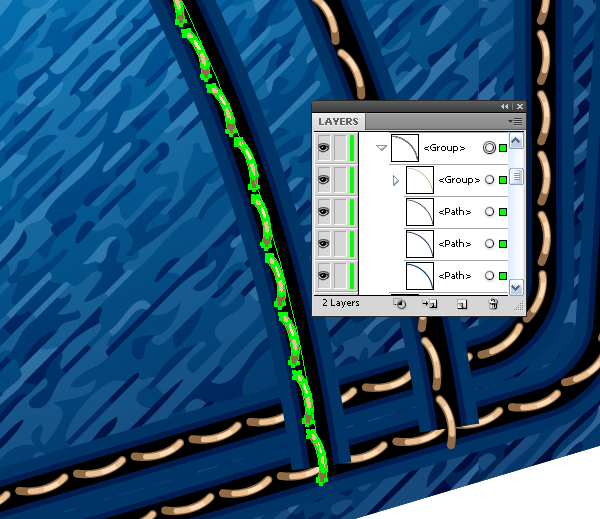The width and height of the screenshot is (600, 519).
Task: Click the Layers panel scrollbar thumb
Action: (516, 176)
